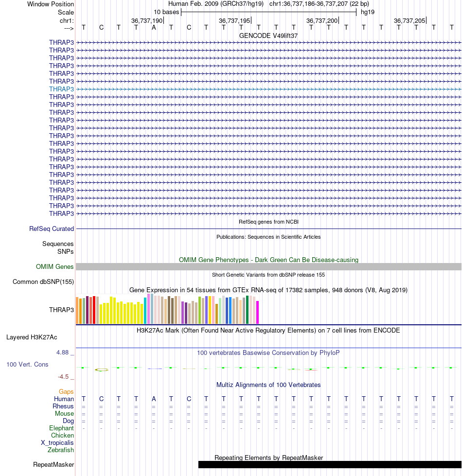This screenshot has width=462, height=476.
Task: Click the Common dbSNP(155) track label
Action: coord(43,282)
